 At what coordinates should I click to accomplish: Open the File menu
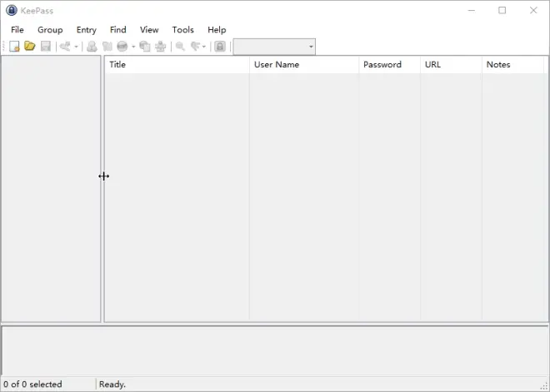(x=17, y=30)
